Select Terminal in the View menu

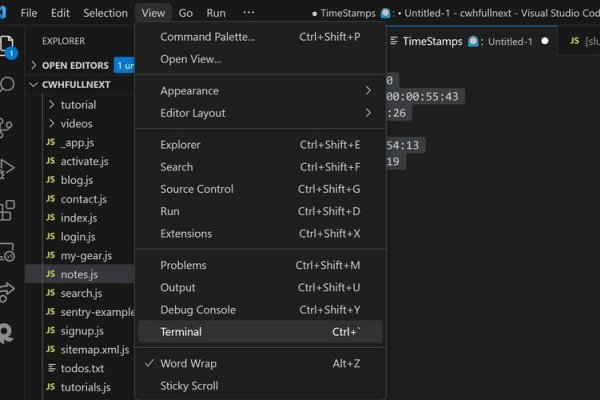(260, 332)
